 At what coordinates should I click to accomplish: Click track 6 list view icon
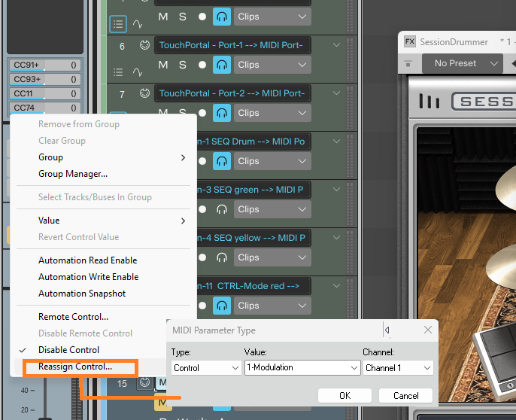click(118, 72)
